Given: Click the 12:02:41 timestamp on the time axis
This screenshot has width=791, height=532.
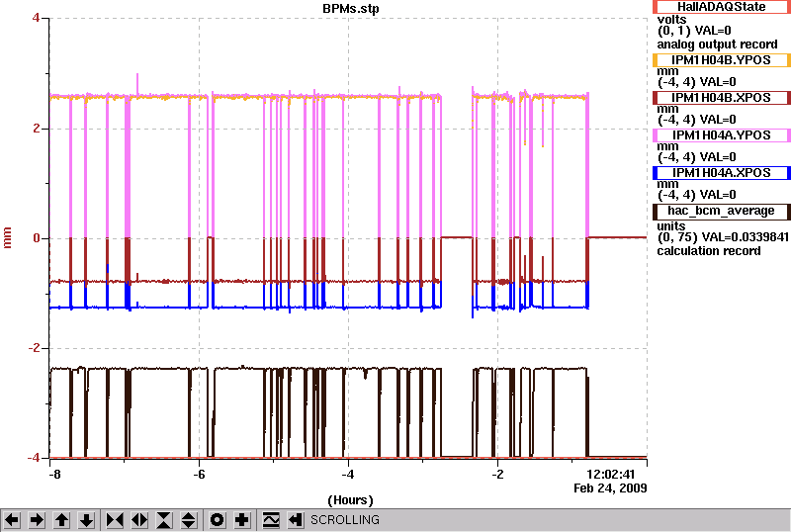Looking at the screenshot, I should click(610, 475).
